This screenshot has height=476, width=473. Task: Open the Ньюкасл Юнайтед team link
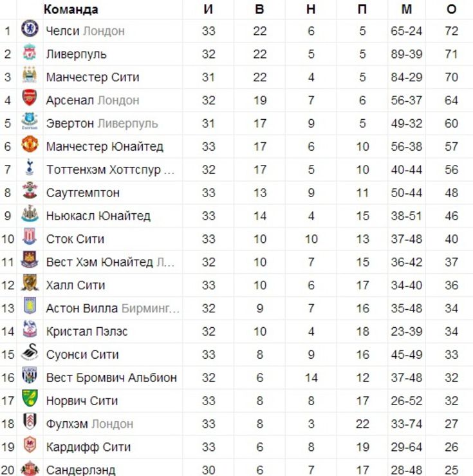coord(98,216)
